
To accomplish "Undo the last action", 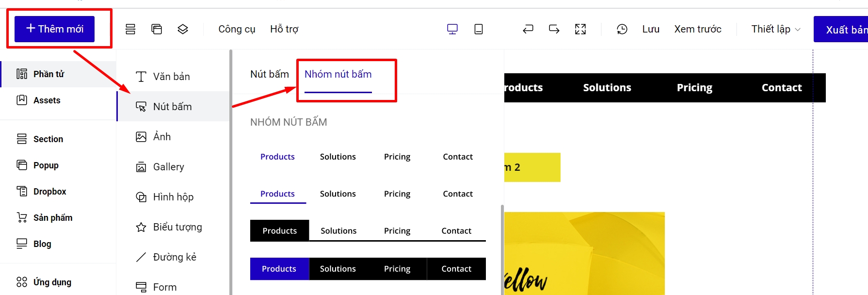I will tap(528, 29).
